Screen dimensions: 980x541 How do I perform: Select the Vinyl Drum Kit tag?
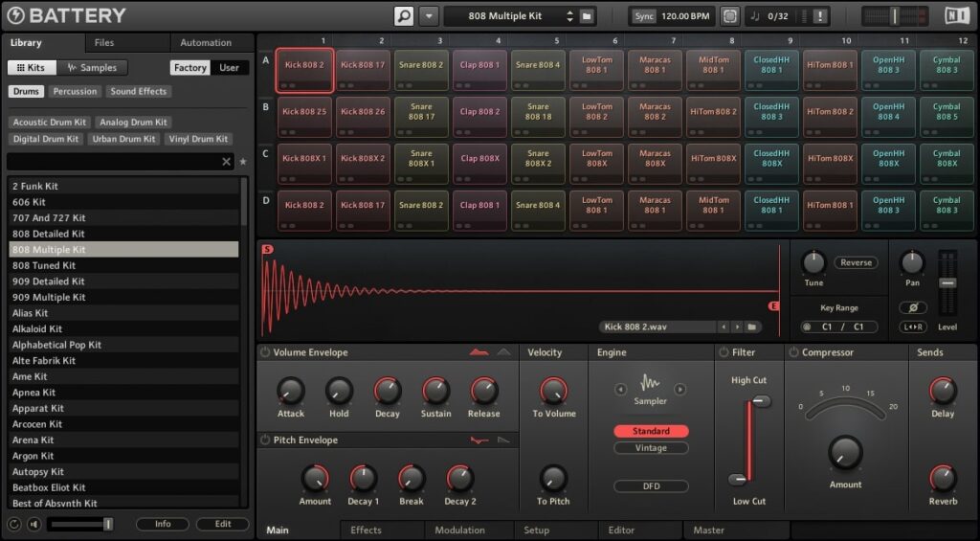tap(199, 139)
